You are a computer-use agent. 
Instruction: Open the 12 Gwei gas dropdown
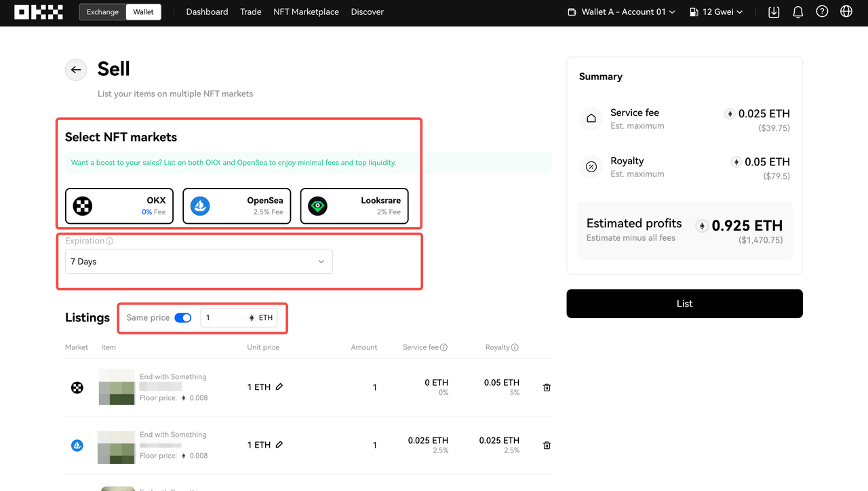pyautogui.click(x=715, y=12)
